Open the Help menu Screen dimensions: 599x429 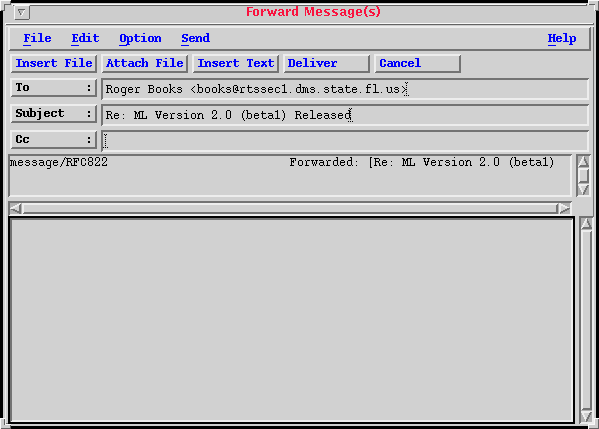[562, 38]
